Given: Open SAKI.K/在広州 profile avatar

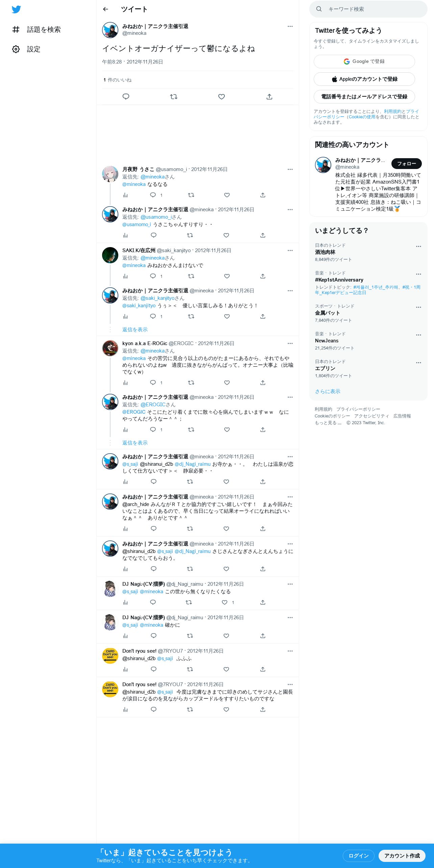Looking at the screenshot, I should pos(110,255).
